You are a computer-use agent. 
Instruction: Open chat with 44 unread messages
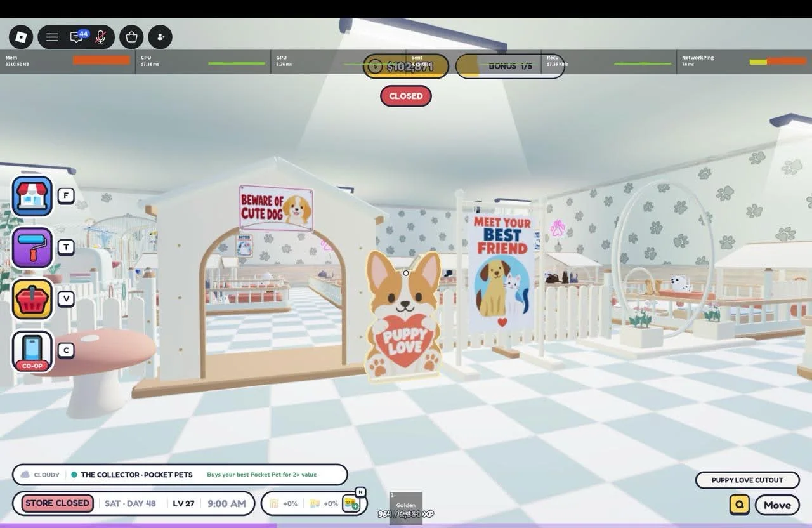(77, 37)
